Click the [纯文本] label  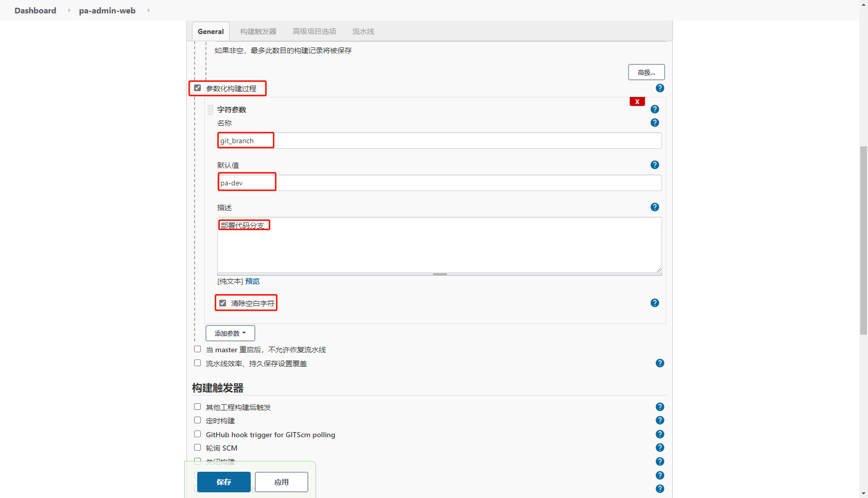(230, 281)
